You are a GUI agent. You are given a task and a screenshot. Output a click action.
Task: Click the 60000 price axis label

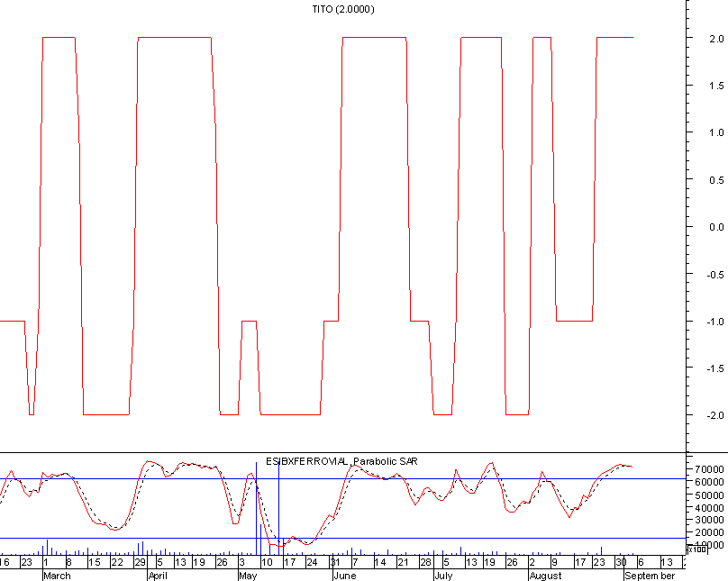pyautogui.click(x=709, y=482)
